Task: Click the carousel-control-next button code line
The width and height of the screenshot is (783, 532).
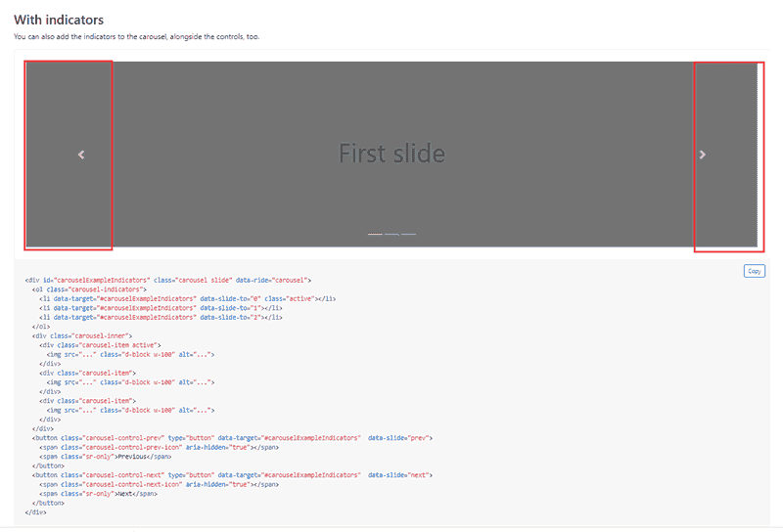Action: [x=232, y=475]
